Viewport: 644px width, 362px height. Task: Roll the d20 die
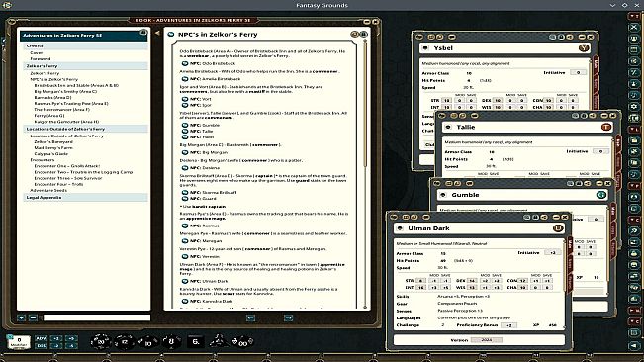pyautogui.click(x=101, y=341)
